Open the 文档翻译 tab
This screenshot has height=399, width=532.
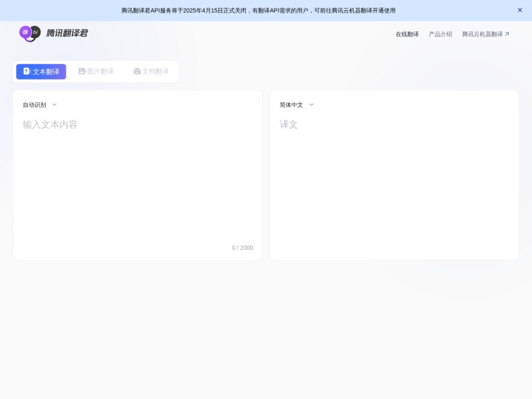coord(151,71)
